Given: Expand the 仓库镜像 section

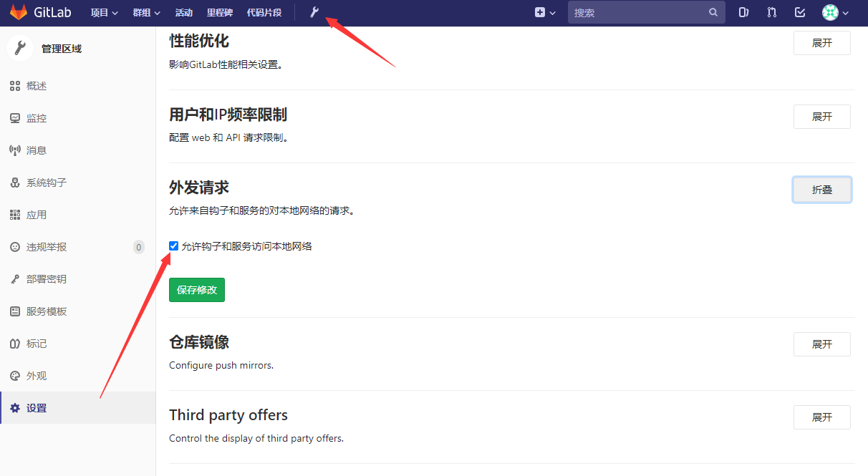Looking at the screenshot, I should (821, 344).
